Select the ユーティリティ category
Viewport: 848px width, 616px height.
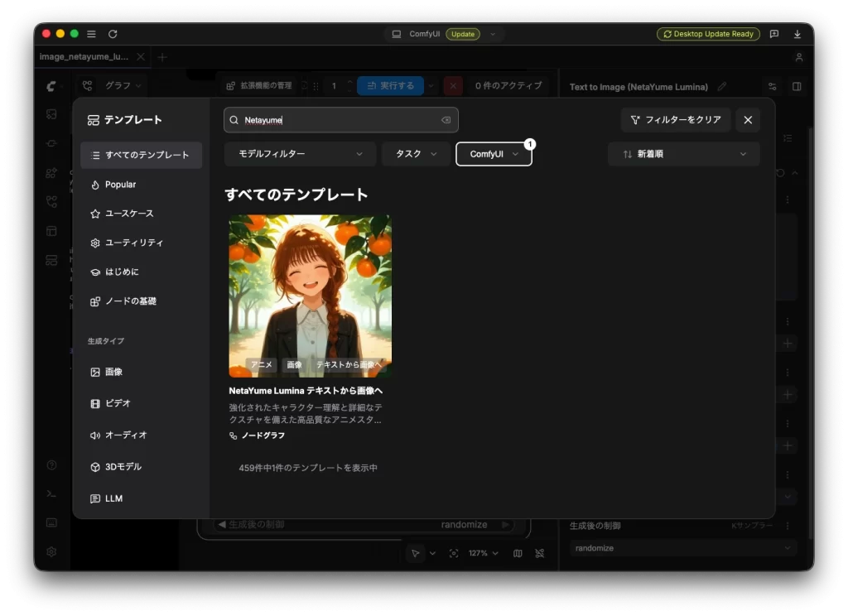(141, 243)
